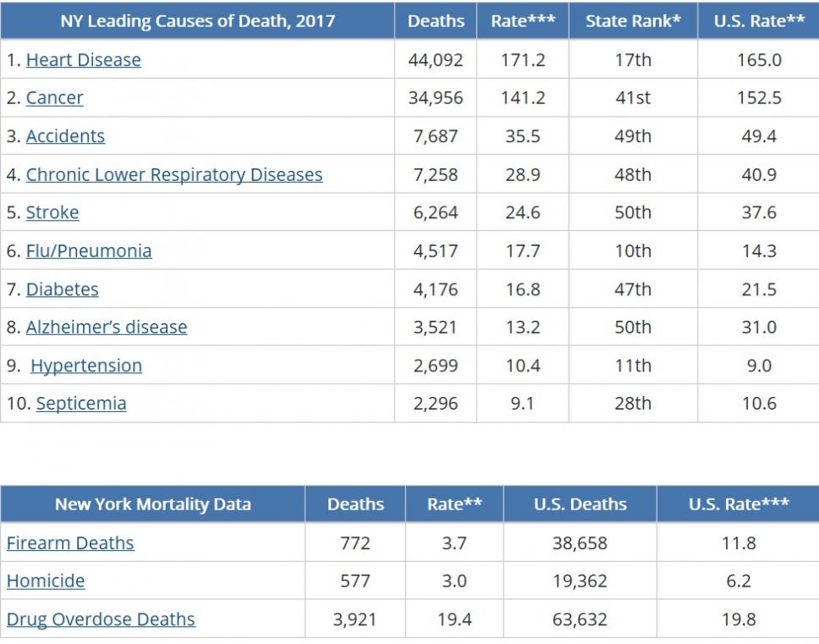Open the Heart Disease link

(x=83, y=60)
